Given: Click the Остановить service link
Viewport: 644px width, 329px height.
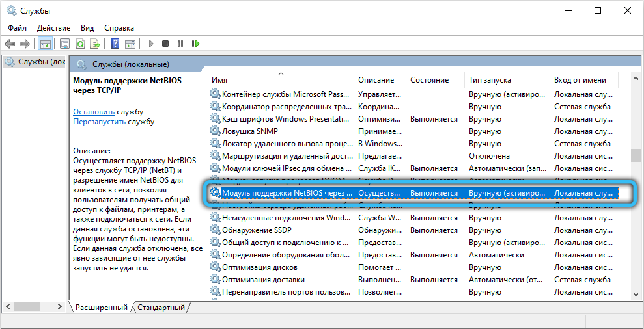Looking at the screenshot, I should coord(93,112).
